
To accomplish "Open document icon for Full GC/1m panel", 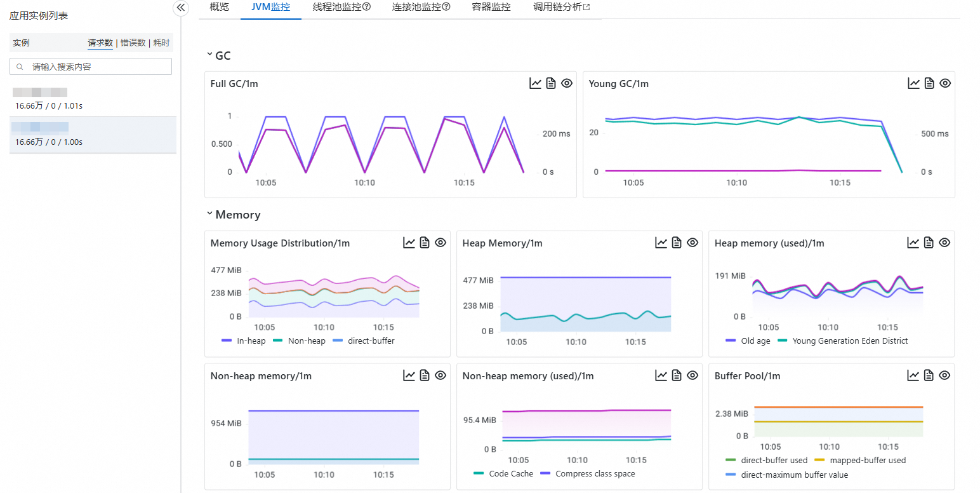I will tap(551, 83).
